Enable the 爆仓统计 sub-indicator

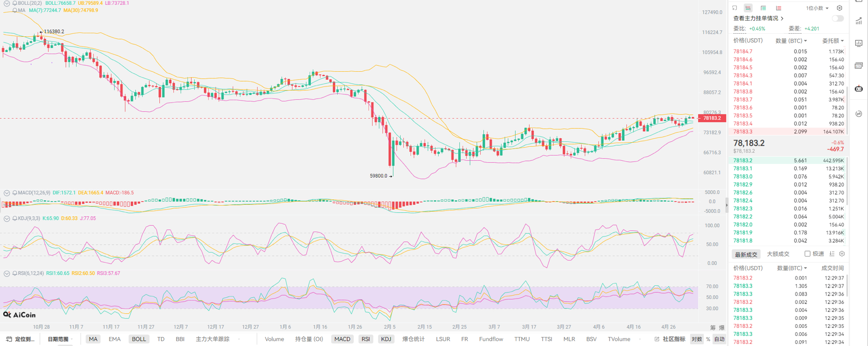pos(413,339)
